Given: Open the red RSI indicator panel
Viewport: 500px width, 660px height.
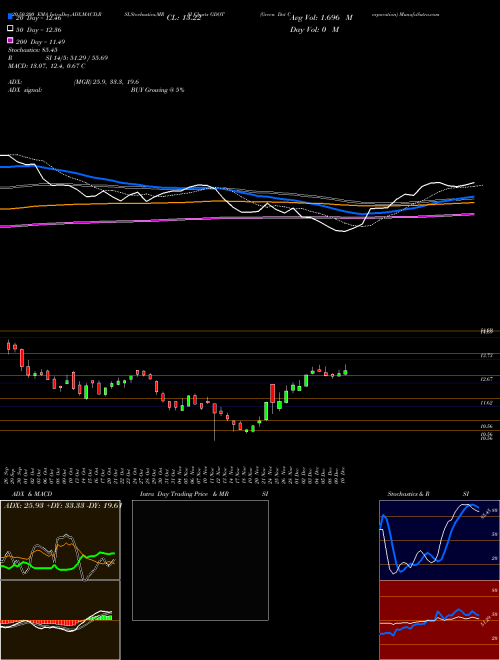Looking at the screenshot, I should [x=439, y=620].
